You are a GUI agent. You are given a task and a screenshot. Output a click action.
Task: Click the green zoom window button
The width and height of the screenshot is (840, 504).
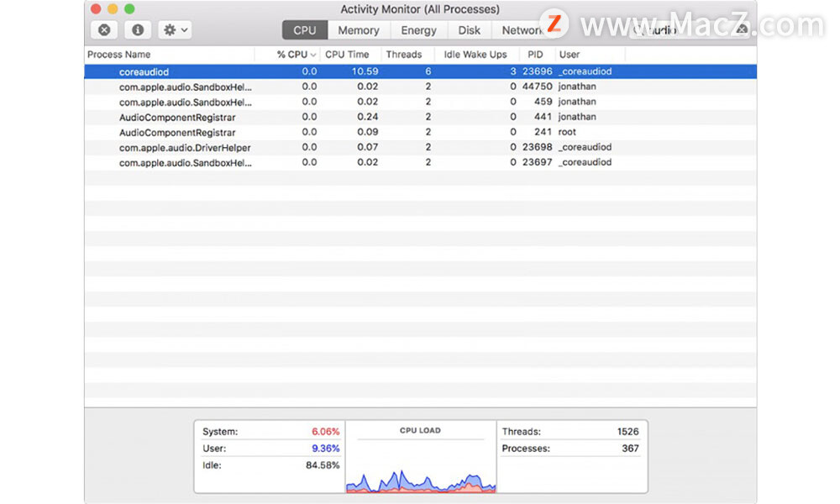tap(129, 9)
